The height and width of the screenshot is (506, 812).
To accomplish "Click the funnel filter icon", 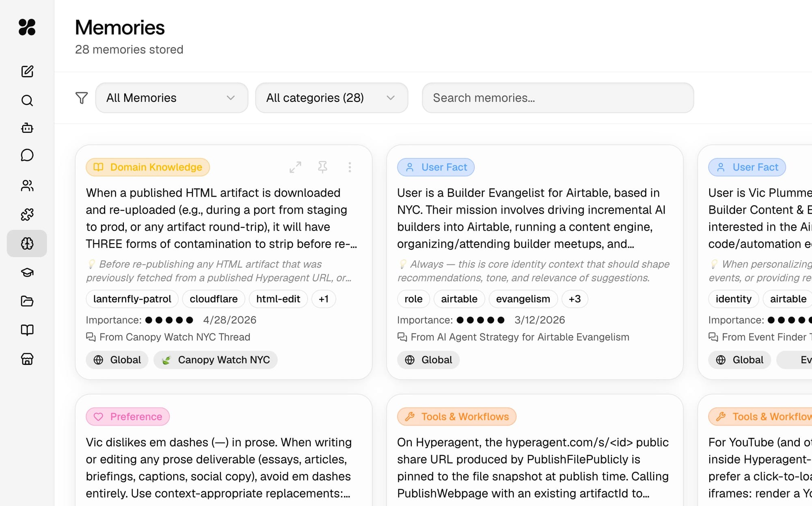I will tap(82, 98).
